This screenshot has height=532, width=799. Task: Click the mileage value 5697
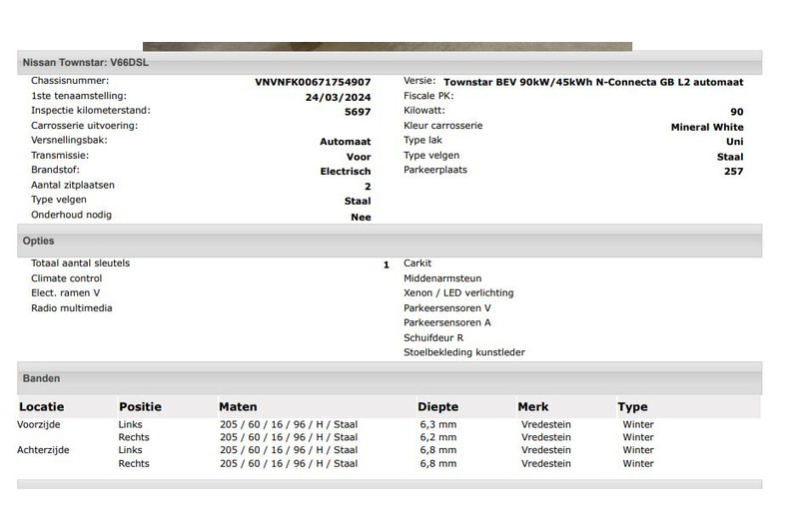click(357, 112)
